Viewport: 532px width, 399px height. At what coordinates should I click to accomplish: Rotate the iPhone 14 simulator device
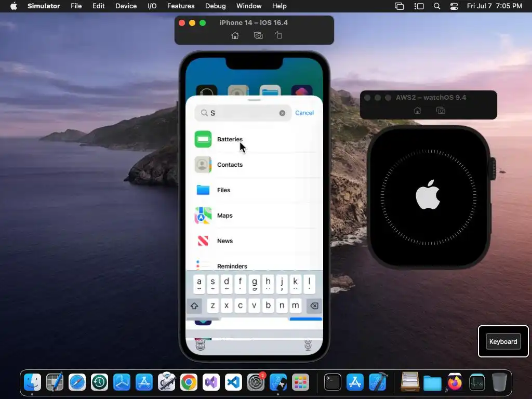[279, 35]
